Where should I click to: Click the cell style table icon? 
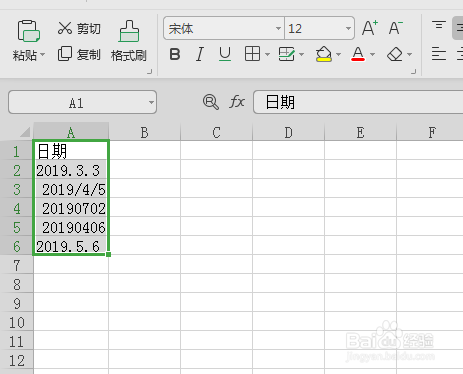point(287,54)
